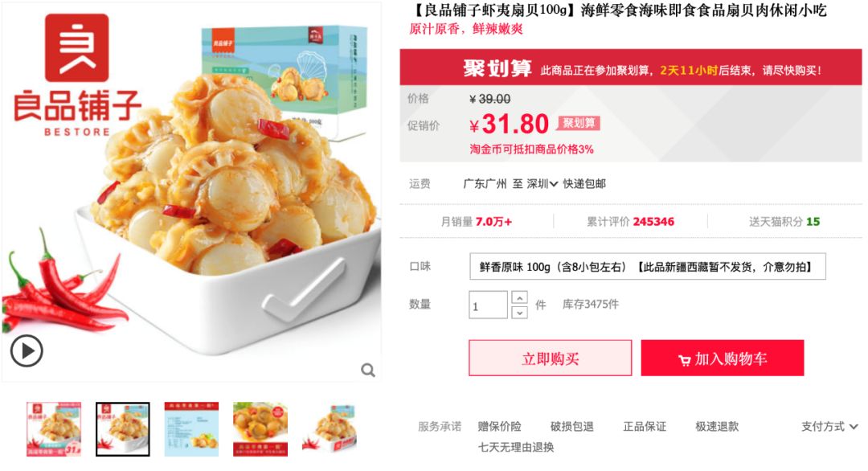Click the 聚划算 red tag beside price

click(x=579, y=123)
